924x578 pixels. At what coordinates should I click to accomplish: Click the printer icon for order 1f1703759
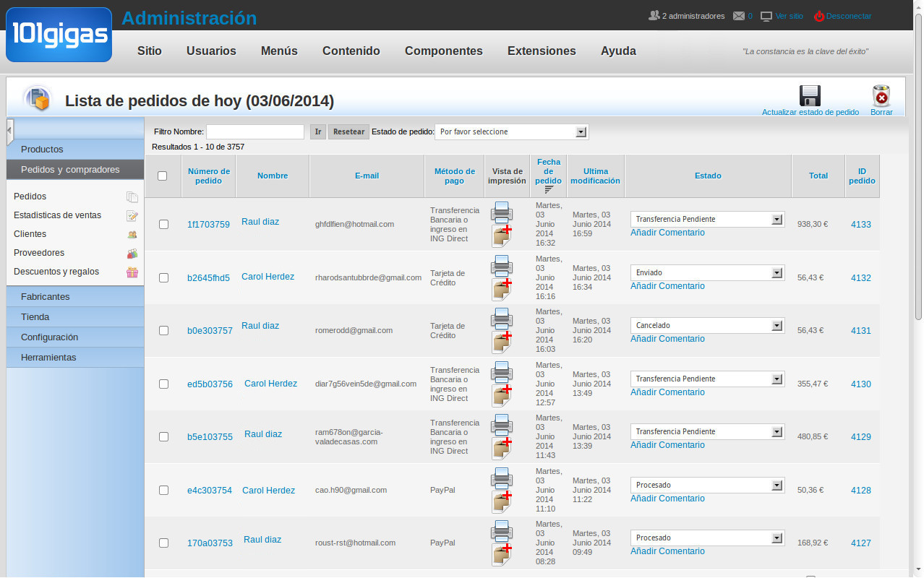502,212
